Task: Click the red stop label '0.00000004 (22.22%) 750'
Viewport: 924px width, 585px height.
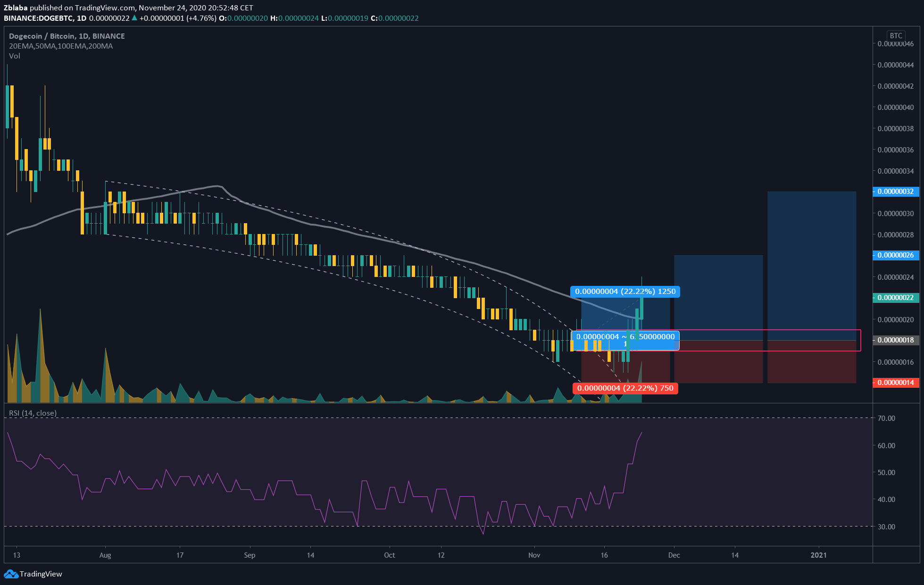Action: (x=625, y=388)
